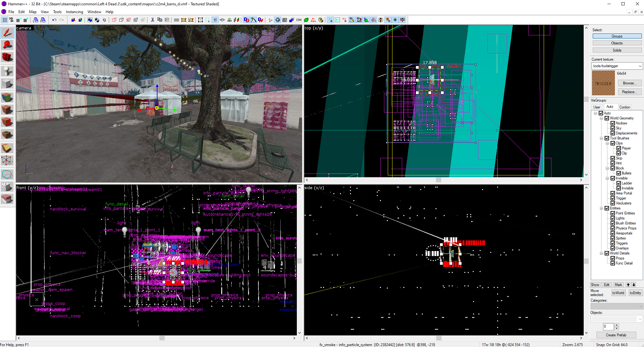Click the copy toolbar icon
This screenshot has width=644, height=347.
click(x=160, y=20)
